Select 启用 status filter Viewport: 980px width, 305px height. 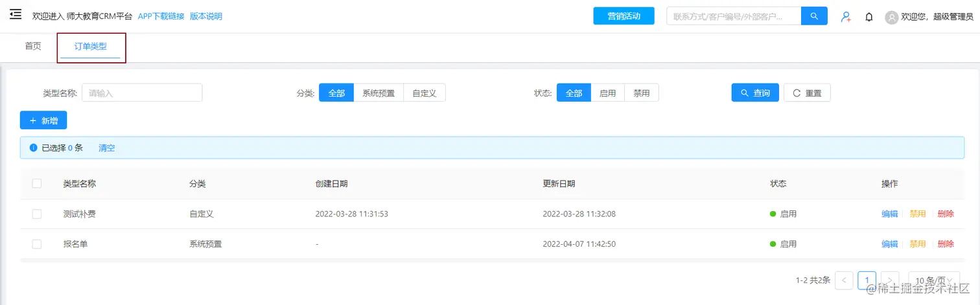pos(608,93)
